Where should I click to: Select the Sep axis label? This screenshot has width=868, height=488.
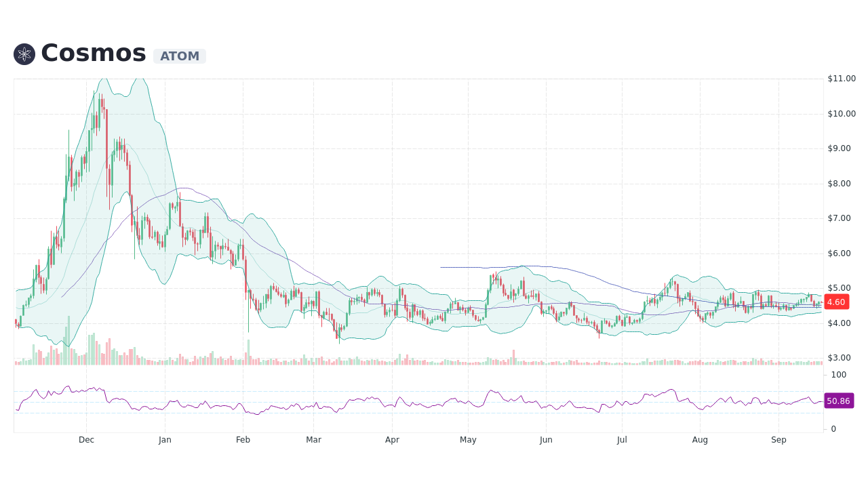pyautogui.click(x=778, y=439)
